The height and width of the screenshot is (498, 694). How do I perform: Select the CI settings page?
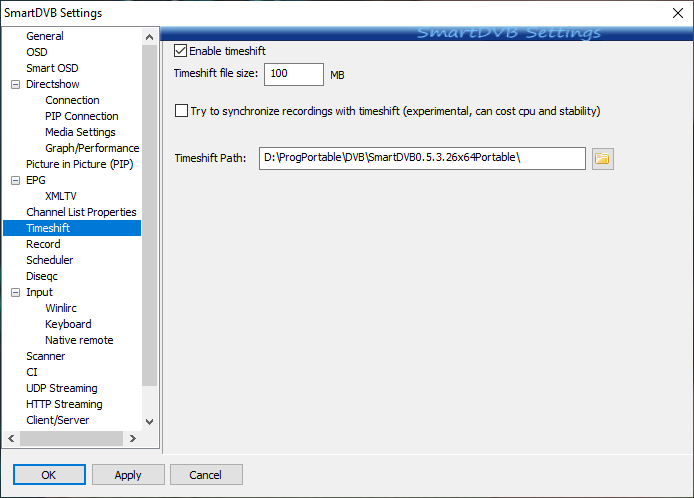tap(32, 372)
